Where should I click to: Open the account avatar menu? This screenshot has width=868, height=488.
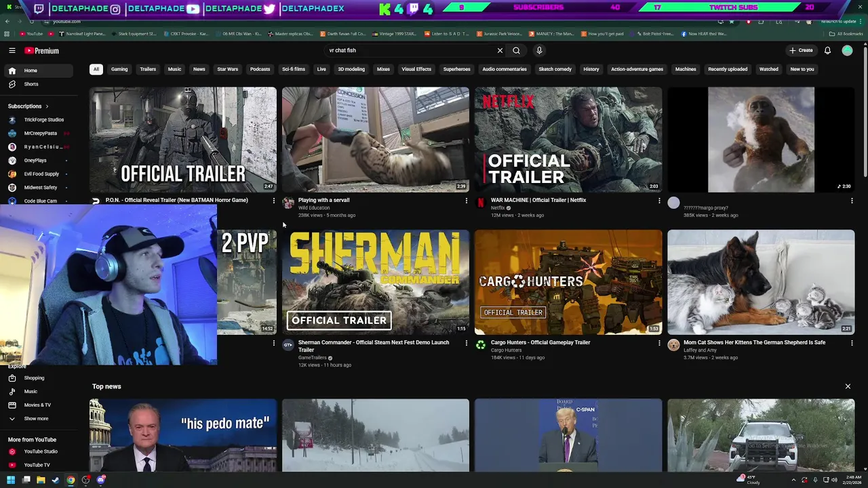click(x=847, y=51)
